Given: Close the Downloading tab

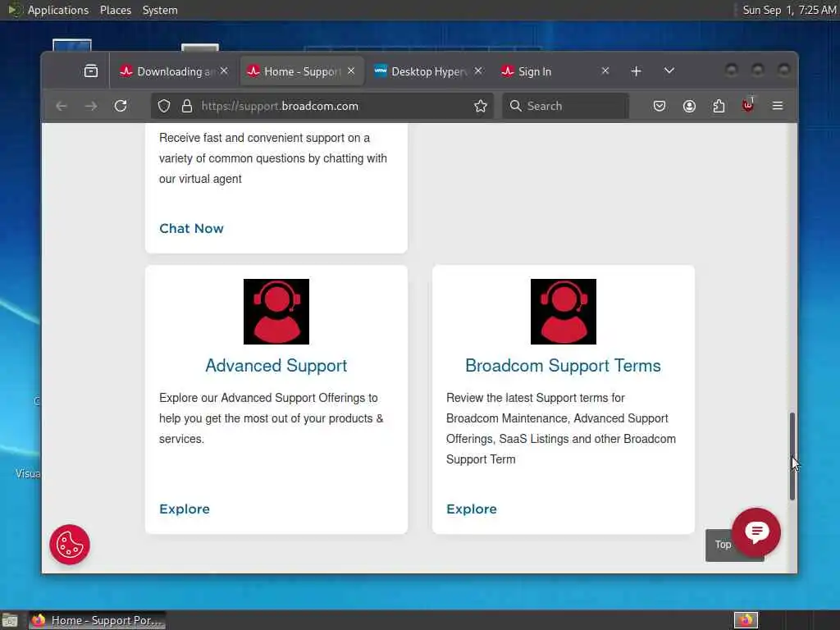Looking at the screenshot, I should click(x=224, y=71).
